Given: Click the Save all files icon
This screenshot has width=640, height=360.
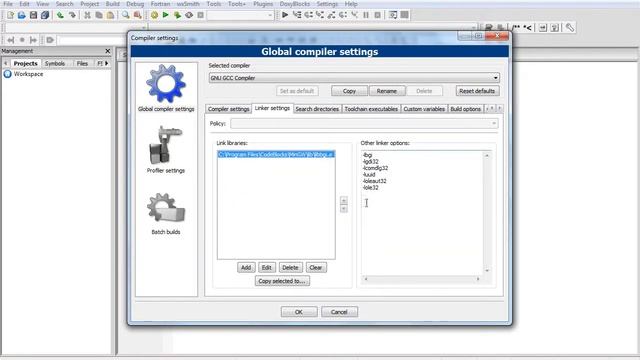Looking at the screenshot, I should click(x=45, y=15).
